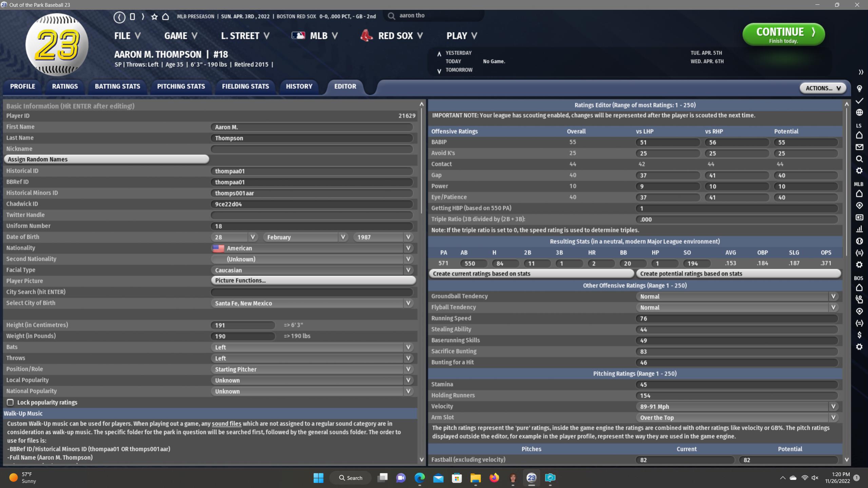Click the Assign Random Names button
The height and width of the screenshot is (488, 868).
click(106, 159)
